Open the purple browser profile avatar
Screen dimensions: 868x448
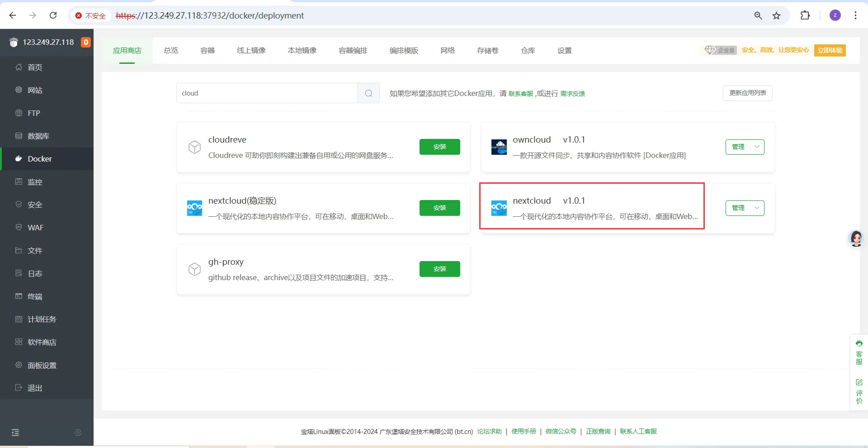tap(835, 15)
